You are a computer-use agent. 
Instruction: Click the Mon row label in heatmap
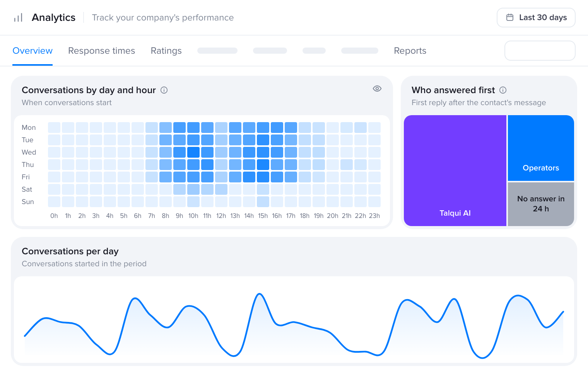pyautogui.click(x=29, y=128)
